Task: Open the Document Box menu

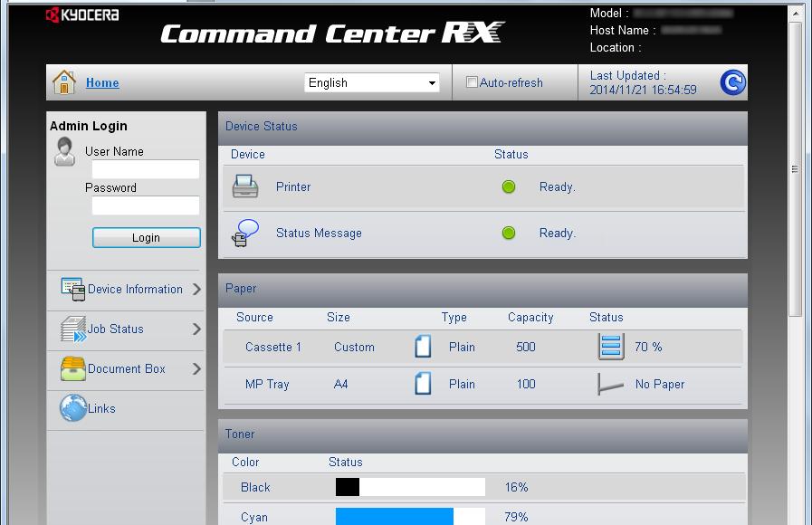Action: coord(126,369)
